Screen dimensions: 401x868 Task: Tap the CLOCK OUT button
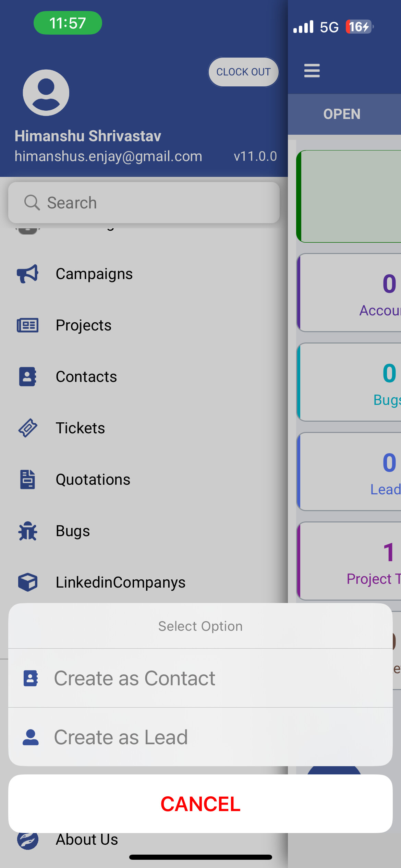click(243, 72)
